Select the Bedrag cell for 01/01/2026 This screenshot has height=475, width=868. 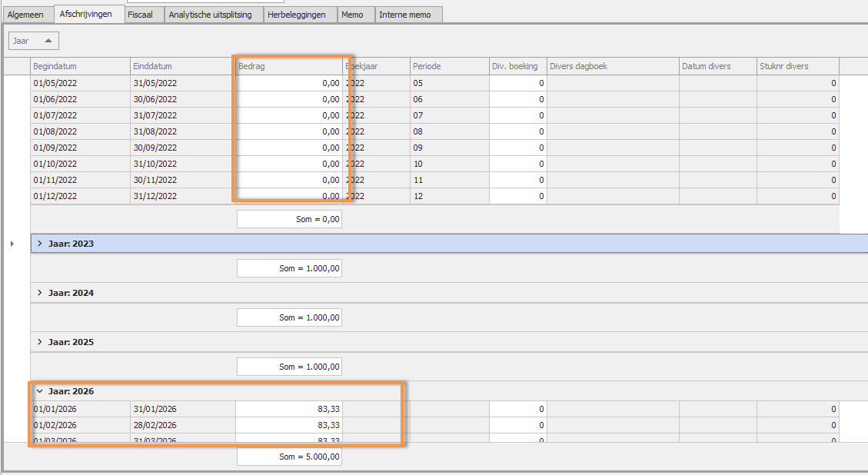click(288, 409)
